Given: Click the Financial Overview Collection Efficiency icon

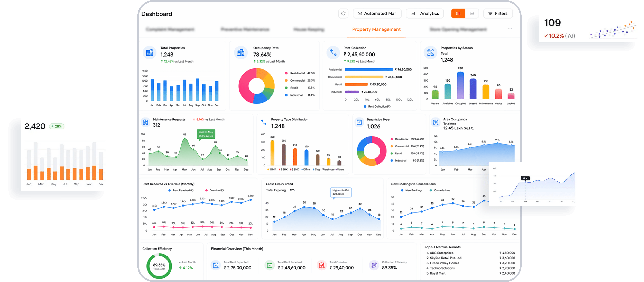Looking at the screenshot, I should pos(374,265).
